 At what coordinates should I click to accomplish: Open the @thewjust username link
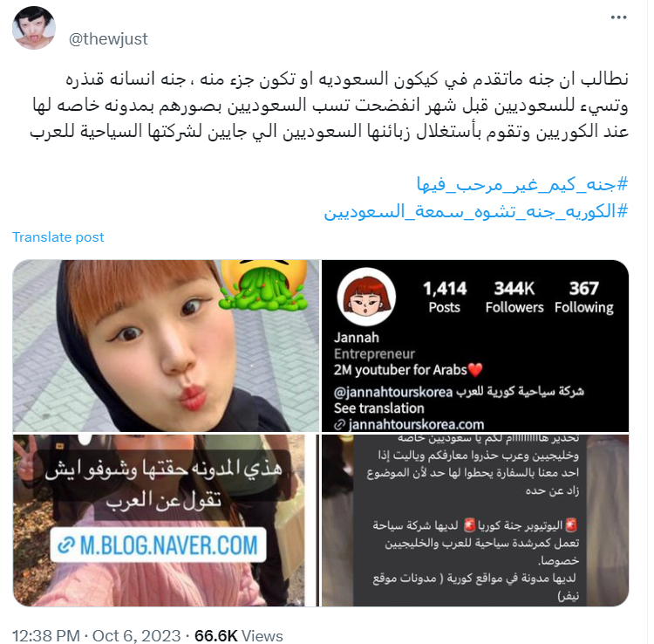(x=108, y=38)
